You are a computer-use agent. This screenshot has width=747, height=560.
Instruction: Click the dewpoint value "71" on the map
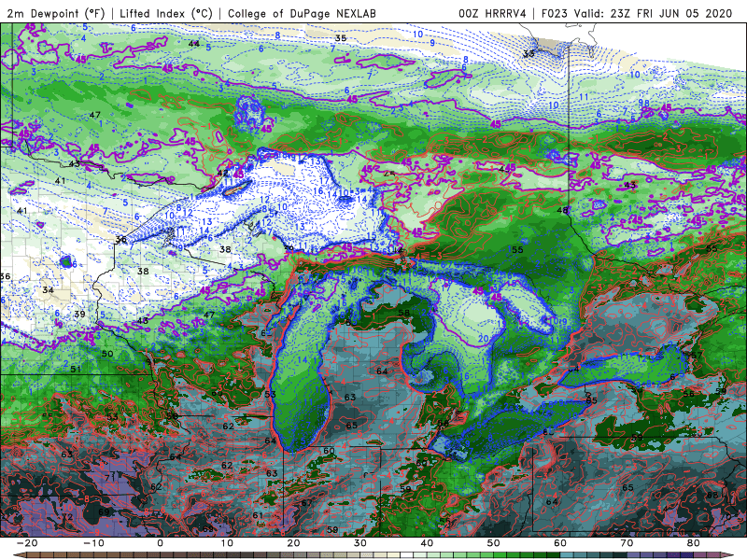[110, 477]
